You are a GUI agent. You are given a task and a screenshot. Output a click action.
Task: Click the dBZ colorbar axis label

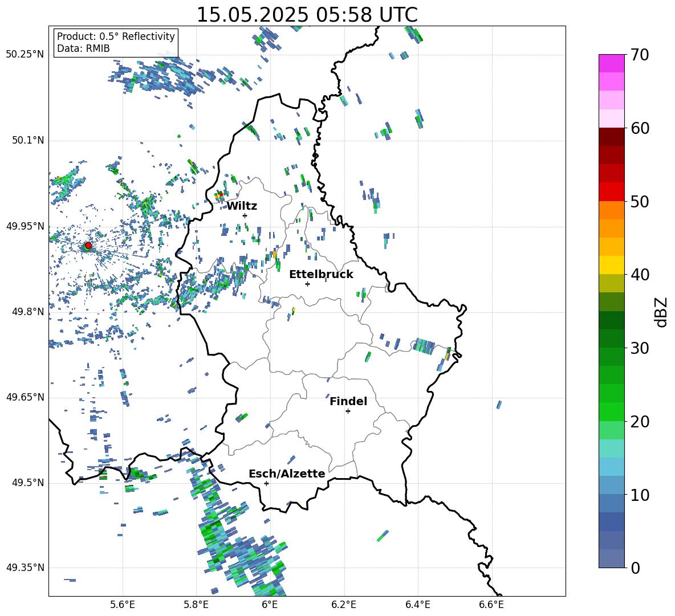662,312
